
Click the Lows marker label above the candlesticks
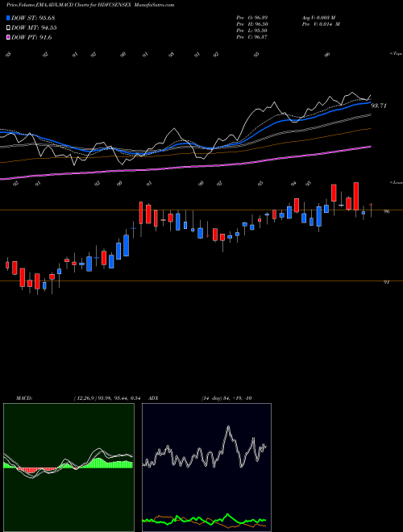(x=396, y=182)
